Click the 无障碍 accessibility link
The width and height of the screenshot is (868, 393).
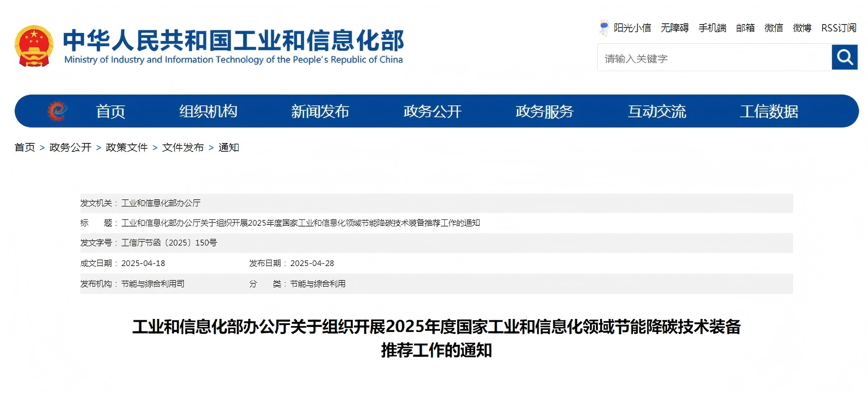674,28
